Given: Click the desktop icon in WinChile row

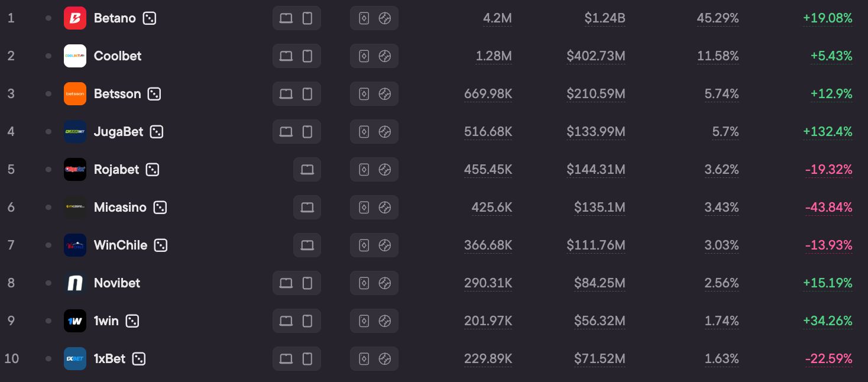Looking at the screenshot, I should click(x=307, y=245).
